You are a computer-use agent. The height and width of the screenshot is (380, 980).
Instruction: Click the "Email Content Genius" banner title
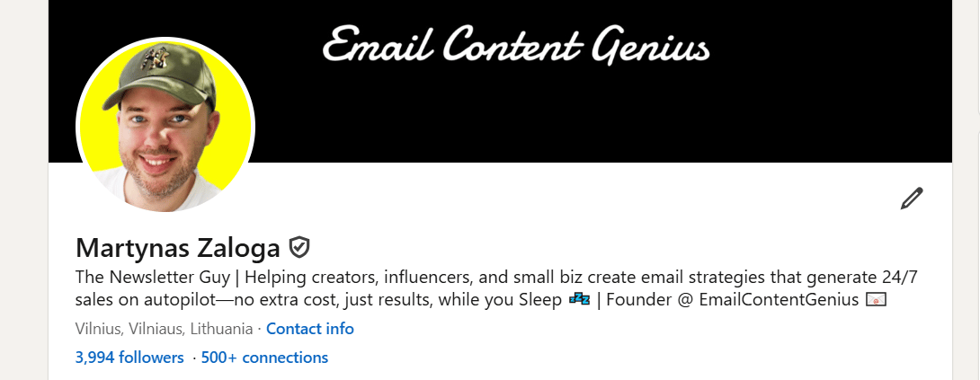(516, 45)
